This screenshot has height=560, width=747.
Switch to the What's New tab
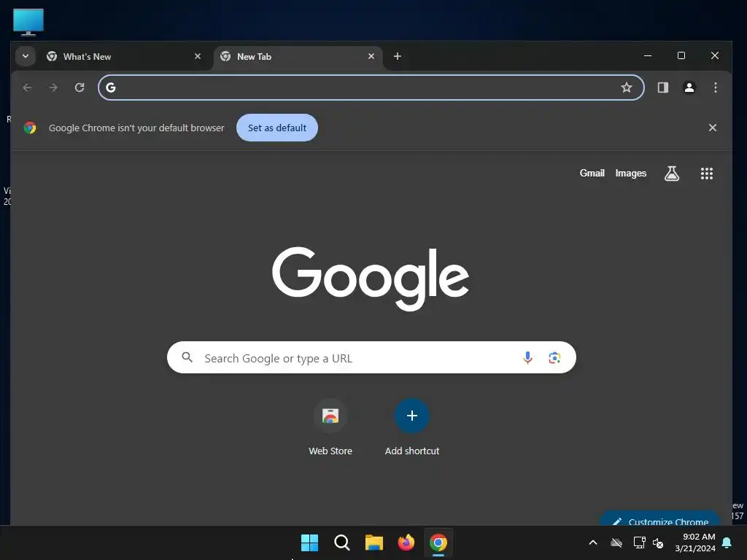coord(124,56)
